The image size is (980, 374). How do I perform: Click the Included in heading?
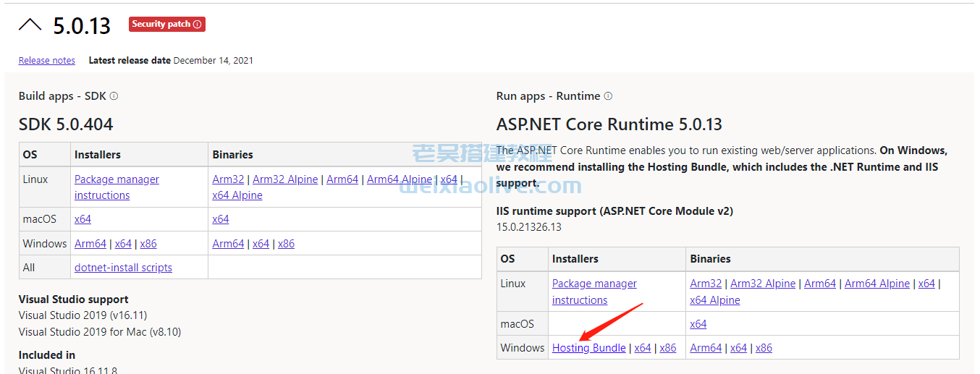point(47,355)
